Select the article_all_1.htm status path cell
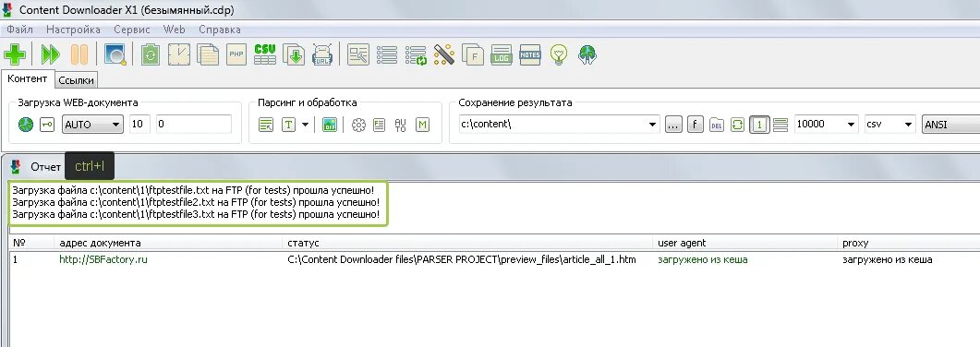The width and height of the screenshot is (980, 347). coord(462,259)
